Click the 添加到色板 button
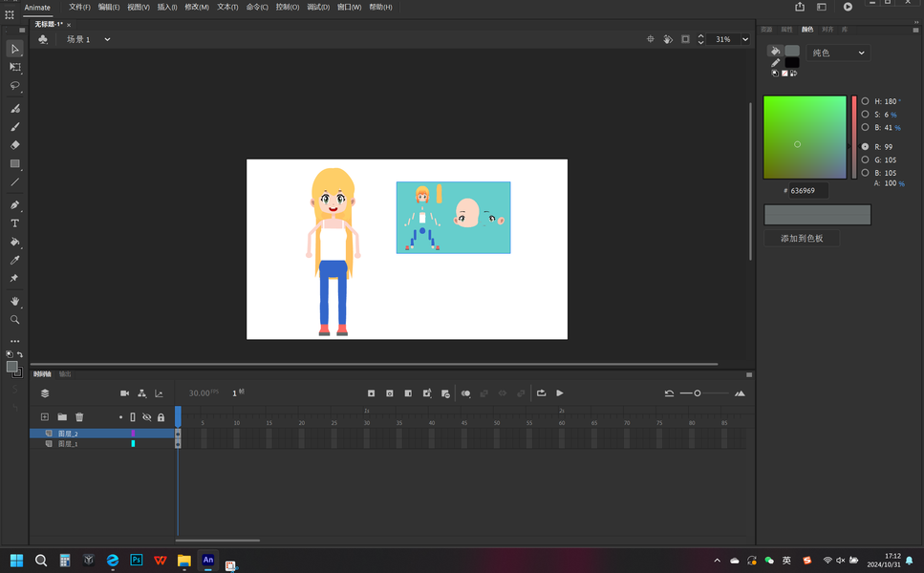Screen dimensions: 924x573 tap(802, 239)
